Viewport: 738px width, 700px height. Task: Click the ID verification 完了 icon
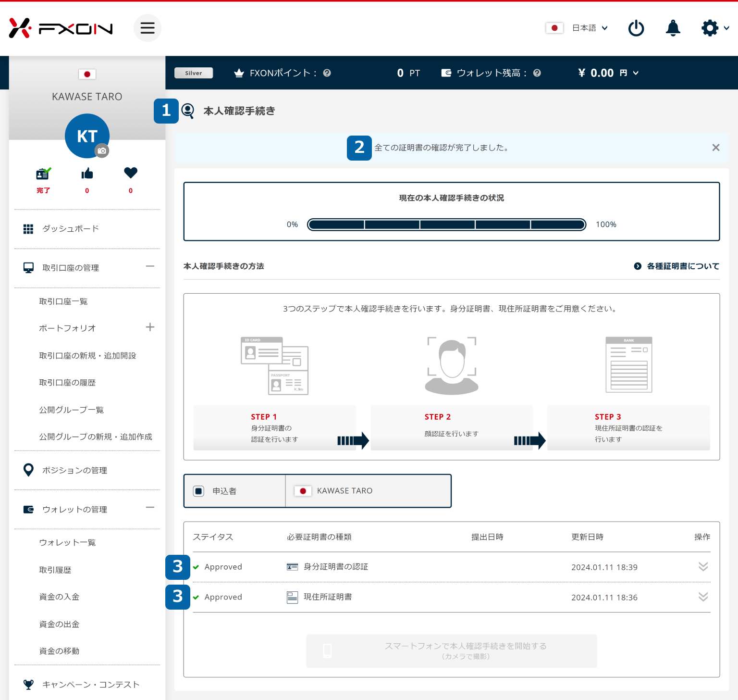click(43, 174)
